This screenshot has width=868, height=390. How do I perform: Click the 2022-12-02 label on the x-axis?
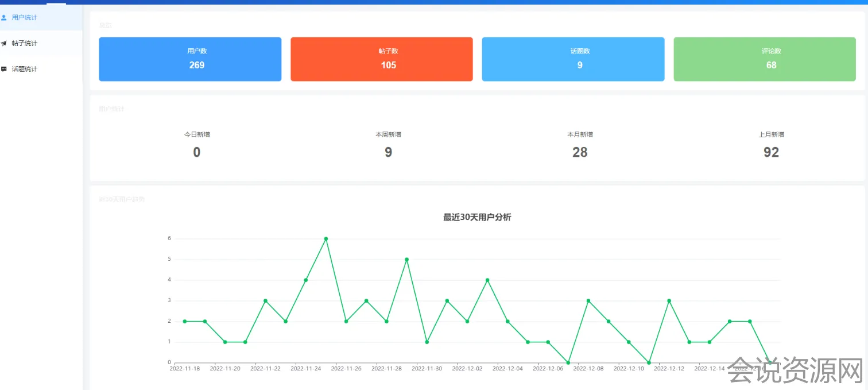click(467, 369)
